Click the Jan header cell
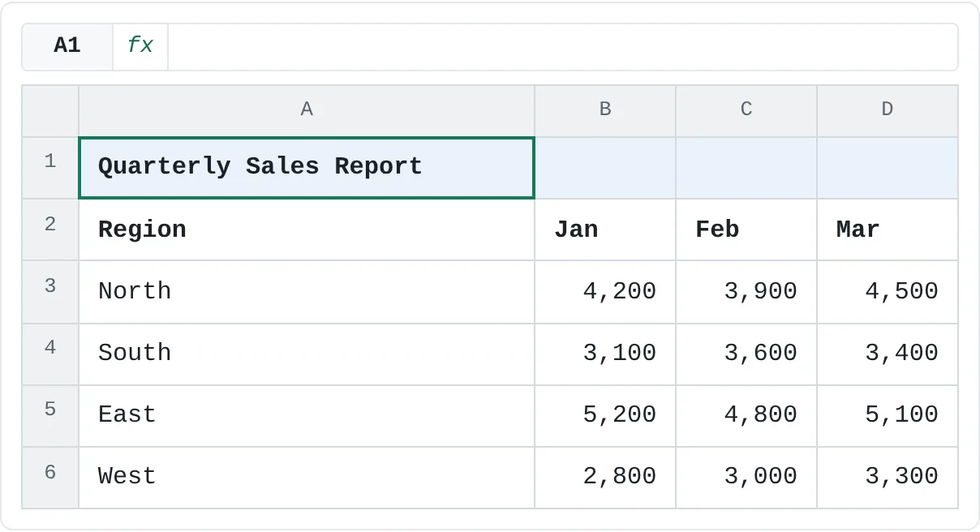 point(605,230)
